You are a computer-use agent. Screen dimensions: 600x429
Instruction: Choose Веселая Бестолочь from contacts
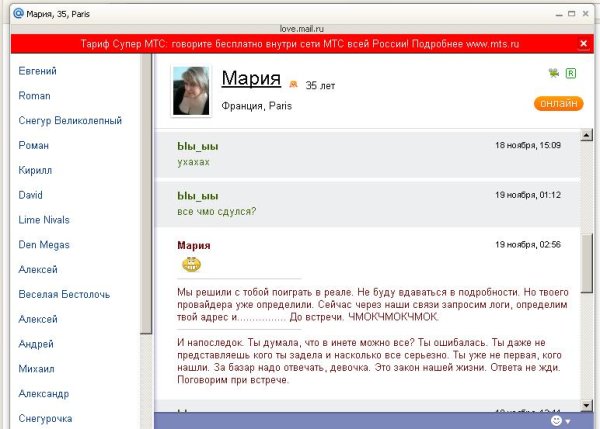(63, 295)
